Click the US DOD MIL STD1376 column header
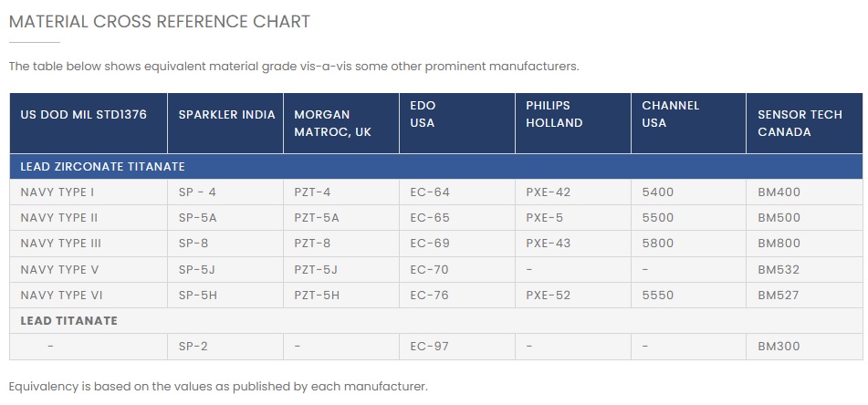The width and height of the screenshot is (868, 405). 83,115
